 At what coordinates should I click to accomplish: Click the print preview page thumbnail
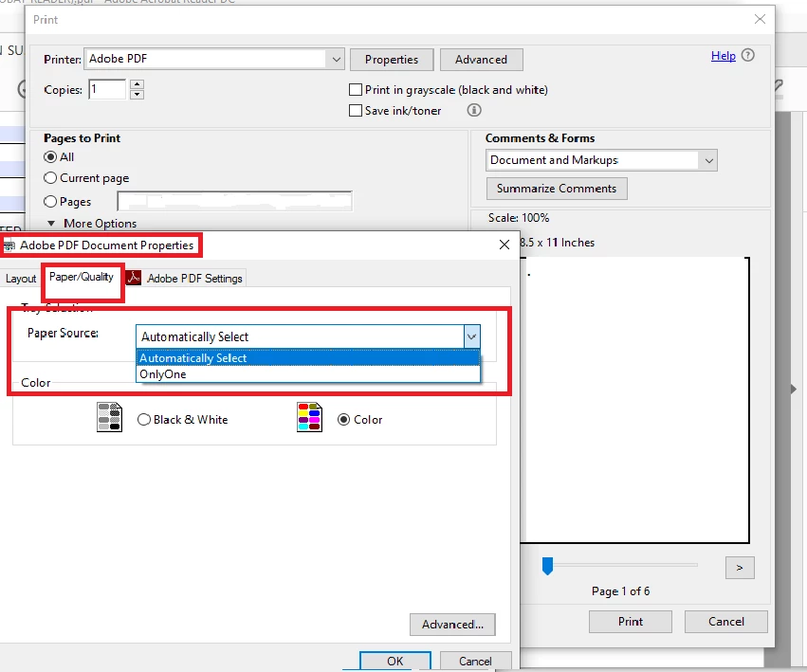pyautogui.click(x=634, y=400)
